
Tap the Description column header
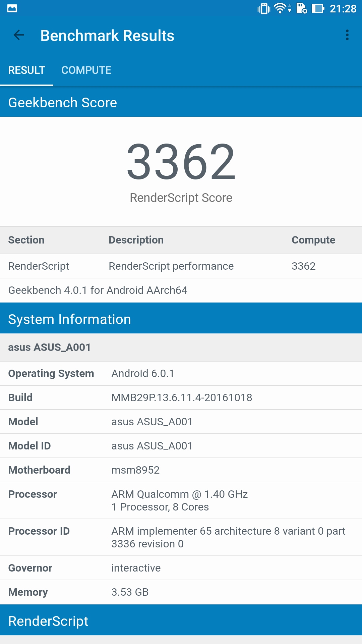[x=136, y=240]
